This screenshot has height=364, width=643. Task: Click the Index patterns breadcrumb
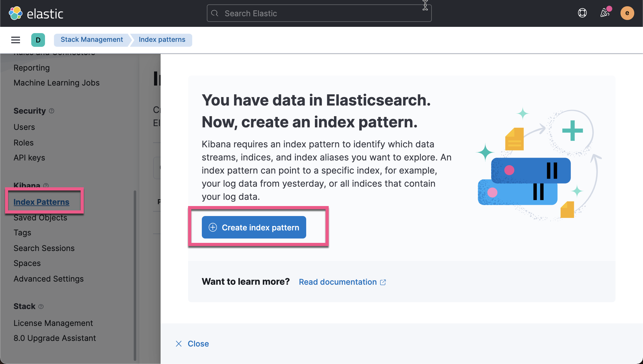162,40
